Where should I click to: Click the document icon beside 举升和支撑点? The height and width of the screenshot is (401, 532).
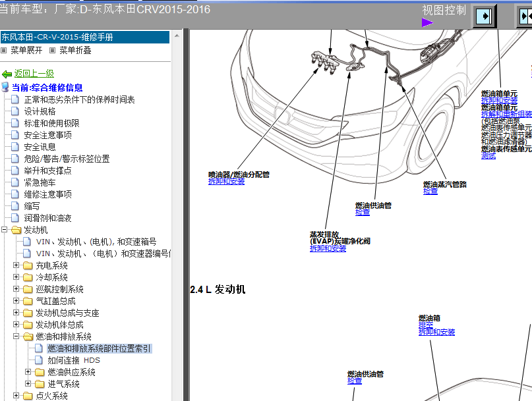click(15, 171)
